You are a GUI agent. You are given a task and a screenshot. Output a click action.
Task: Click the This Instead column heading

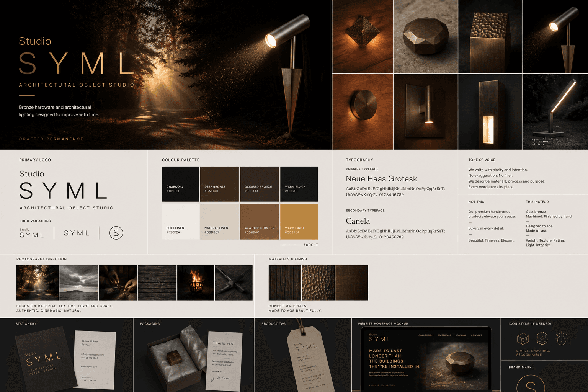[x=537, y=202]
